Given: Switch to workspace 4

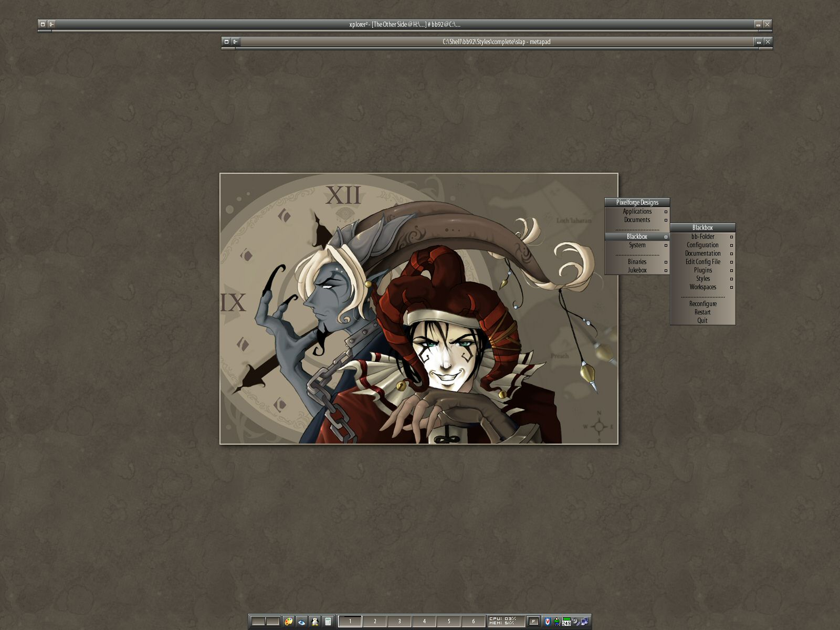Looking at the screenshot, I should pyautogui.click(x=424, y=621).
